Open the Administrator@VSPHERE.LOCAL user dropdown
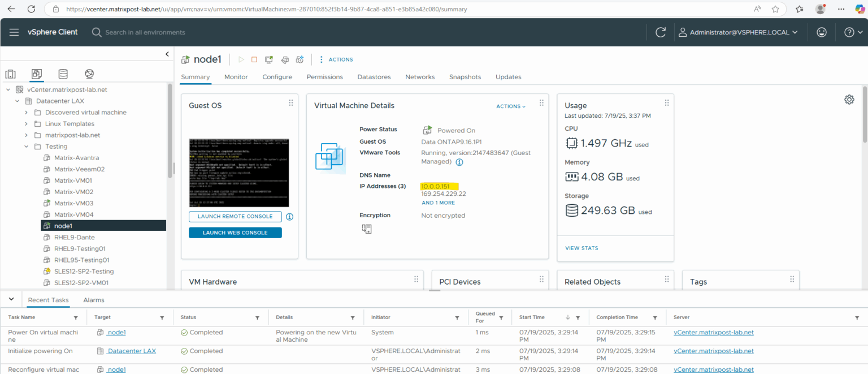Image resolution: width=868 pixels, height=374 pixels. [x=739, y=32]
